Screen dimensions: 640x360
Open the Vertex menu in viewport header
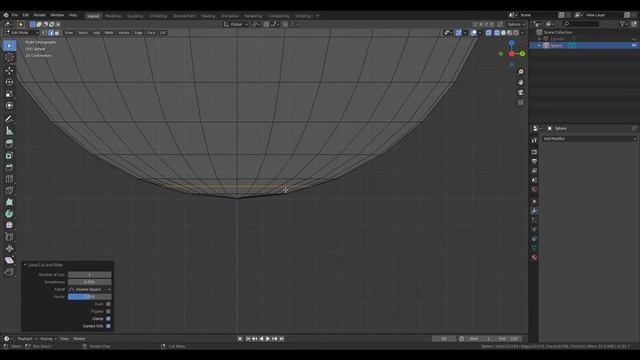124,33
